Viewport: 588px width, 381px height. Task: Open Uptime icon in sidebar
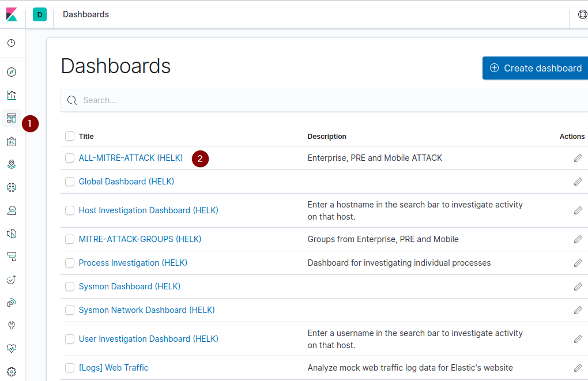(12, 280)
